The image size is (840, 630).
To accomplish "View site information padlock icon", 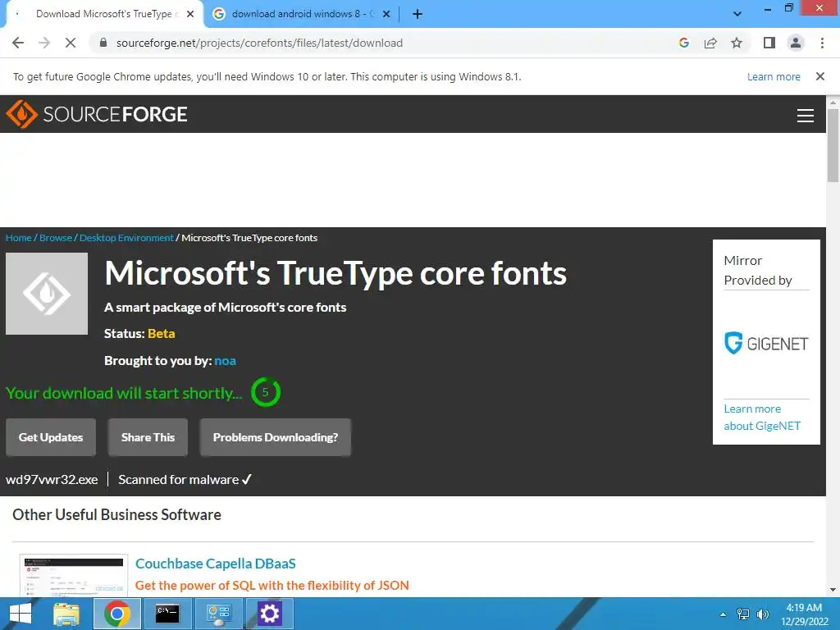I will click(x=103, y=43).
